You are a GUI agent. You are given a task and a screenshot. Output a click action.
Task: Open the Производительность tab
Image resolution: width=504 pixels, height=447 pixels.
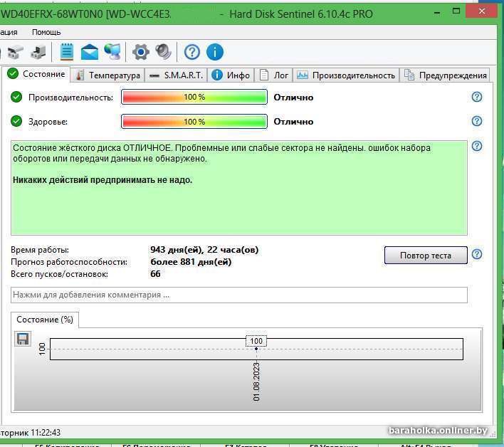coord(346,75)
